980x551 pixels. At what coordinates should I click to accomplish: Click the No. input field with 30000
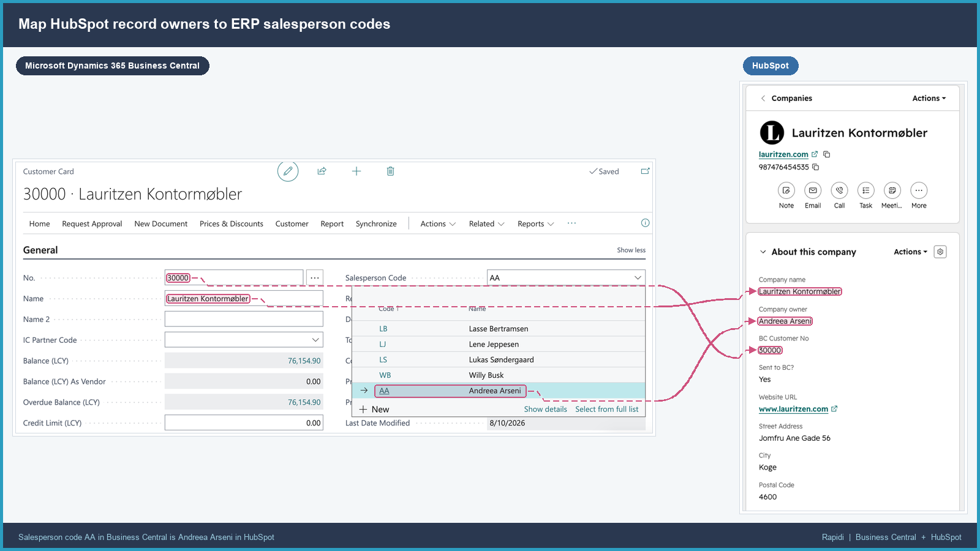234,278
